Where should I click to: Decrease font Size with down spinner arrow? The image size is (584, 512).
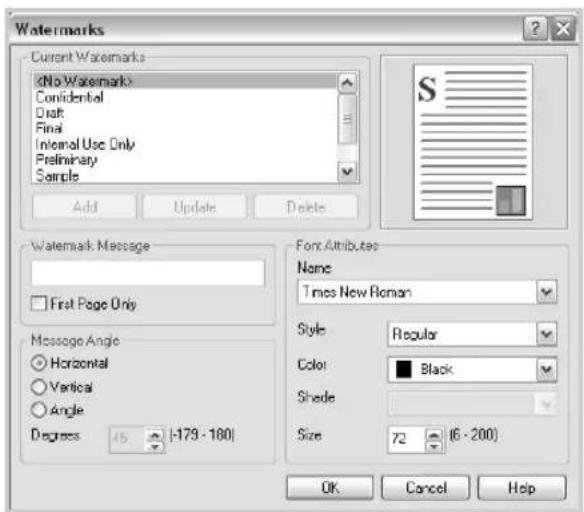coord(434,446)
